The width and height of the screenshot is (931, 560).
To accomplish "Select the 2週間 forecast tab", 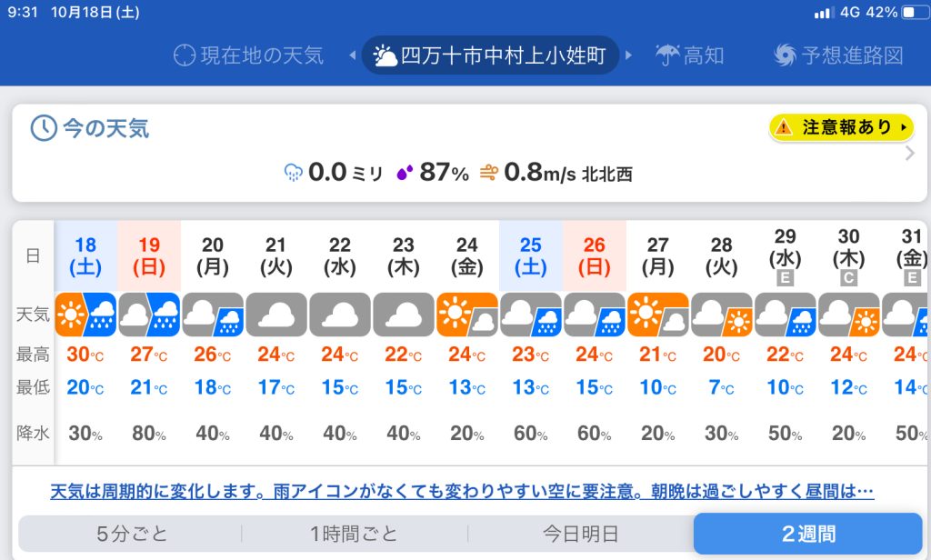I will pos(807,534).
